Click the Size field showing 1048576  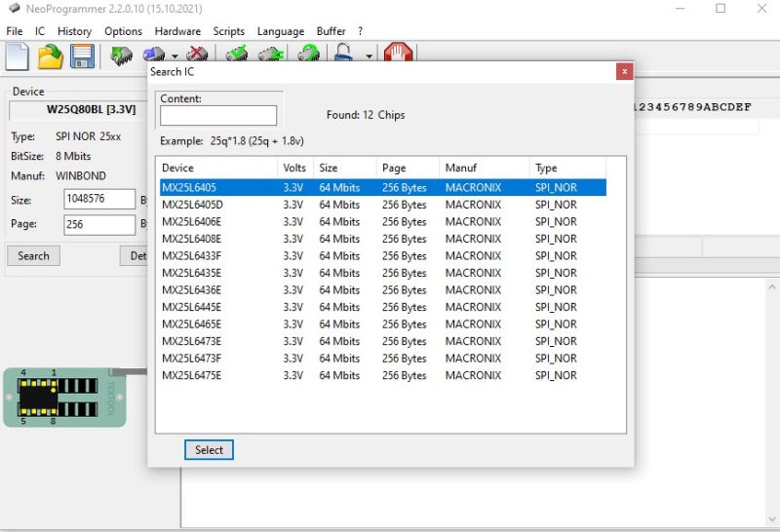99,200
